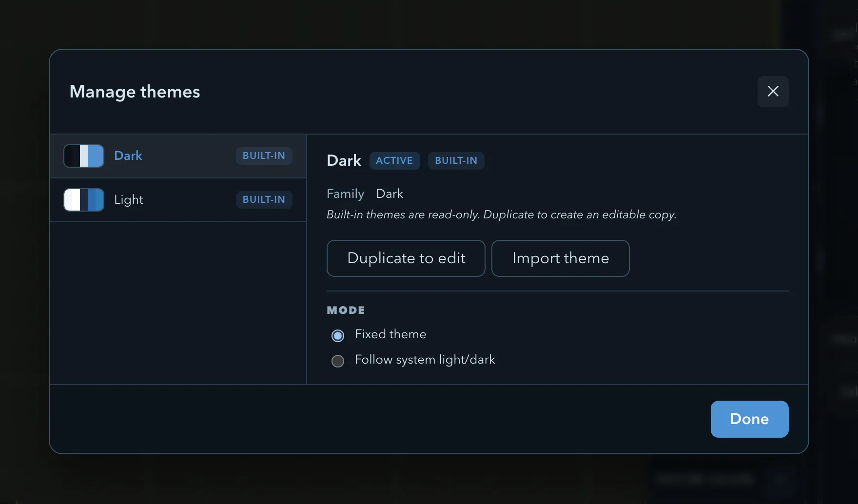
Task: Click the BUILT-IN badge on Light row
Action: 264,200
